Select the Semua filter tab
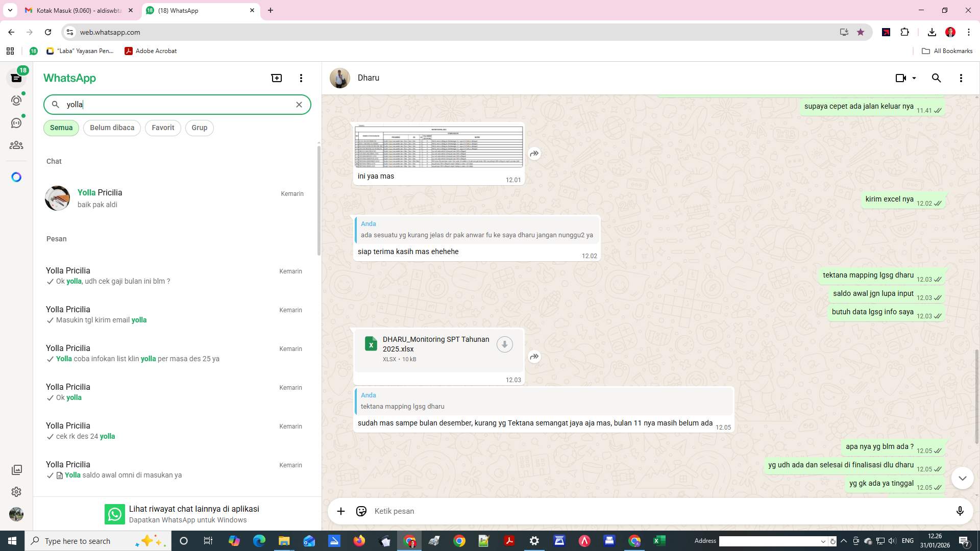 [61, 128]
